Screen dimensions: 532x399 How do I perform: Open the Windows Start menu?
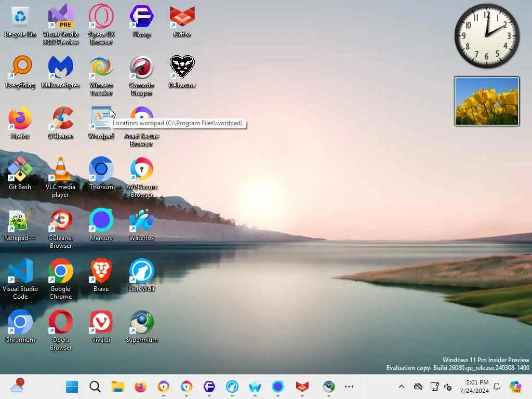(72, 387)
